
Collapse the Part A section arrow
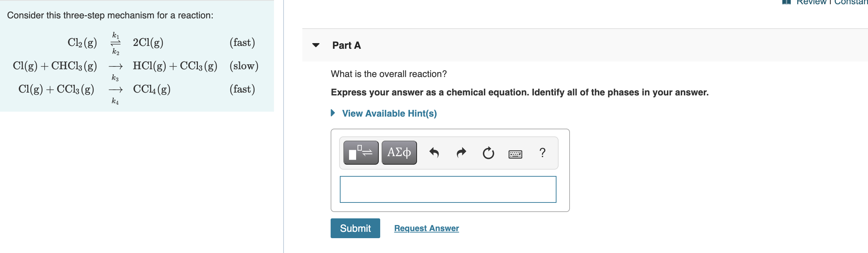coord(316,45)
